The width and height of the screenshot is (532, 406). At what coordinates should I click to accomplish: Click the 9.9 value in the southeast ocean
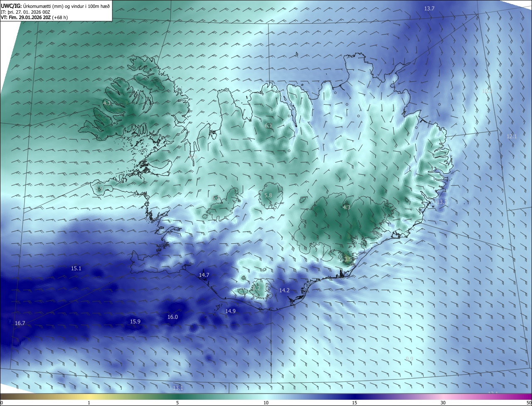click(x=409, y=359)
